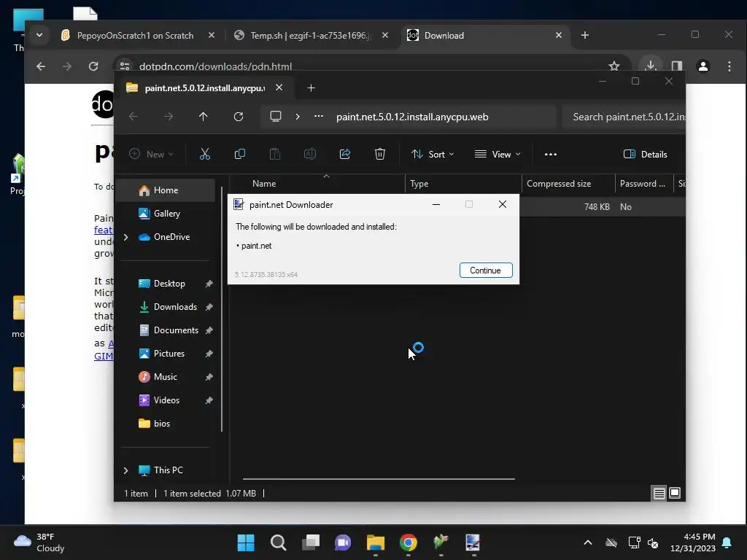
Task: Sort by Type column header
Action: (x=463, y=183)
